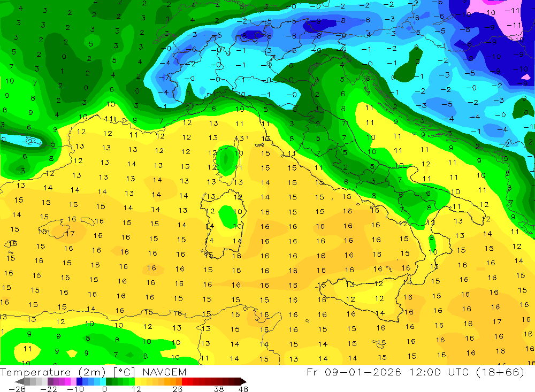Pick the dark blue swatch above -10
The height and width of the screenshot is (392, 535).
point(79,382)
